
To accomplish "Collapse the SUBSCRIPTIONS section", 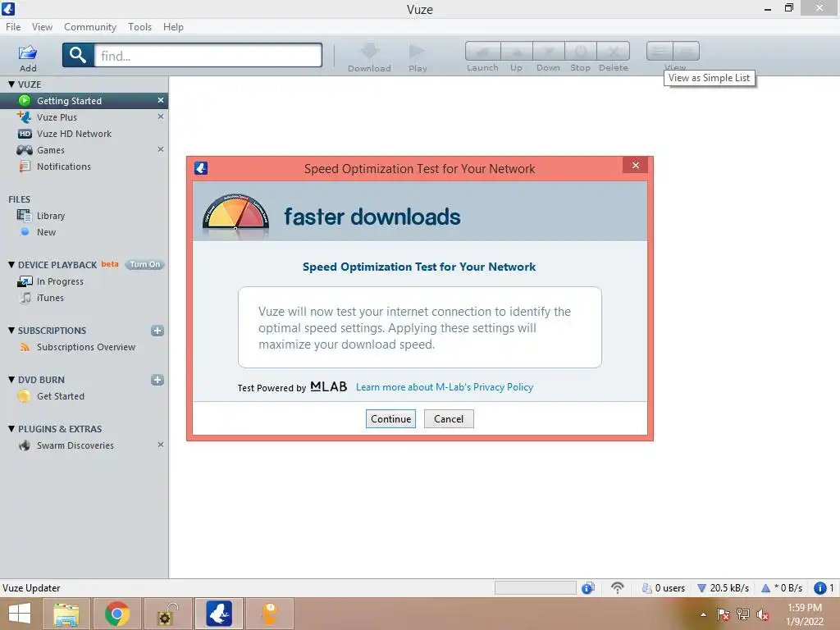I will coord(11,331).
